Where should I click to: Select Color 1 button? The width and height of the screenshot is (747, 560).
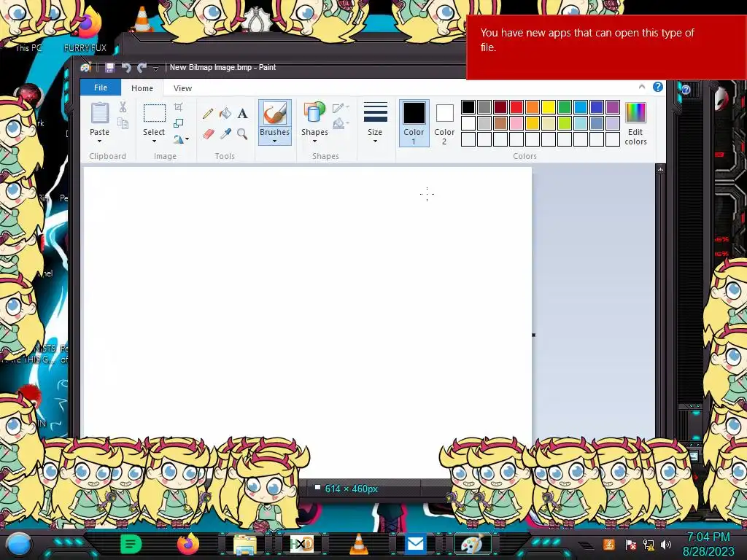414,122
